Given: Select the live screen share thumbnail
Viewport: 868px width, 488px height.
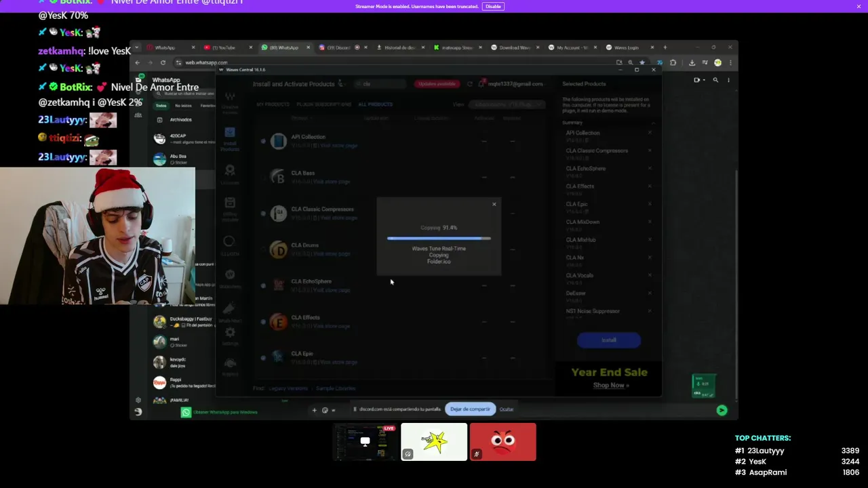Looking at the screenshot, I should 365,442.
